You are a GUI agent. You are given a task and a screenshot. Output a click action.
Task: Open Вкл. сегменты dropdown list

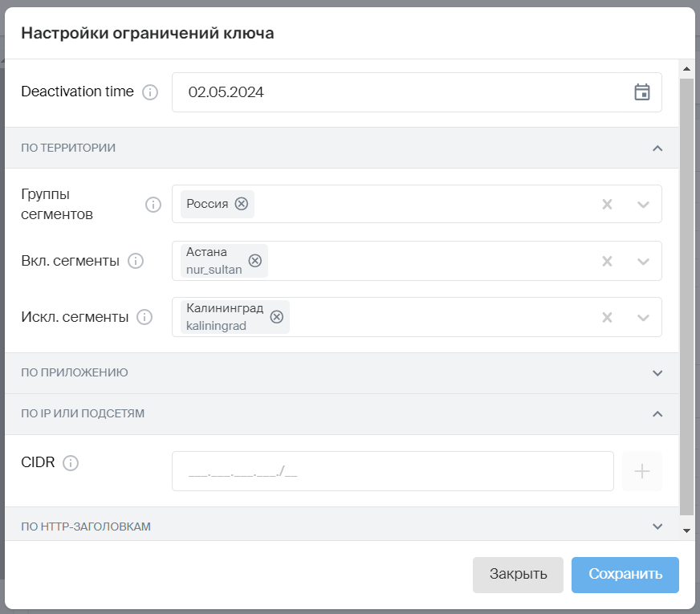tap(643, 261)
